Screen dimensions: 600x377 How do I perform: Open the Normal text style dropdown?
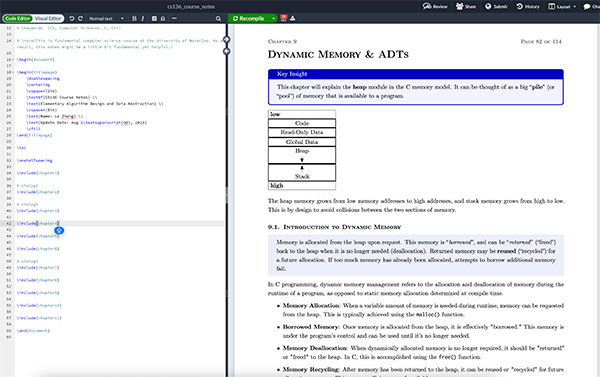(106, 18)
